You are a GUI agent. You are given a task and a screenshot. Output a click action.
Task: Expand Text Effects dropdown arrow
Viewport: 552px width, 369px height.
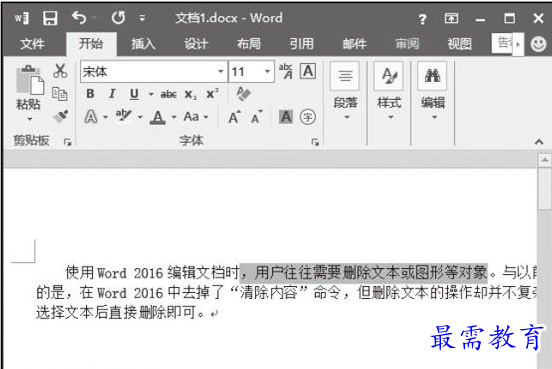coord(105,117)
